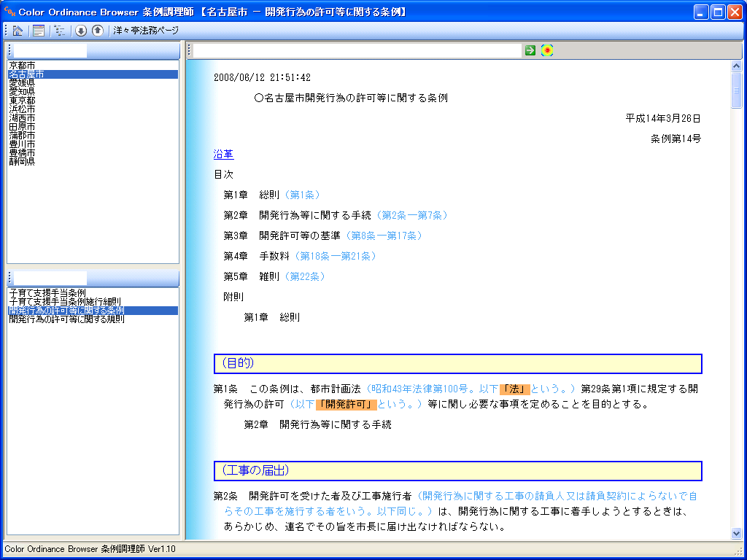Open 開発行為の許可等に関する規則 in ordinance list
The height and width of the screenshot is (560, 747).
[66, 319]
